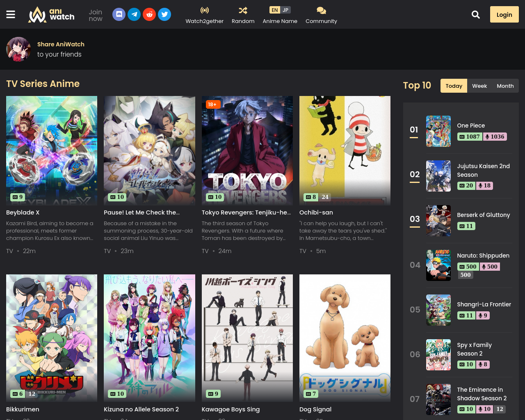The height and width of the screenshot is (420, 525).
Task: Open Tokyo Revengers poster
Action: (247, 151)
